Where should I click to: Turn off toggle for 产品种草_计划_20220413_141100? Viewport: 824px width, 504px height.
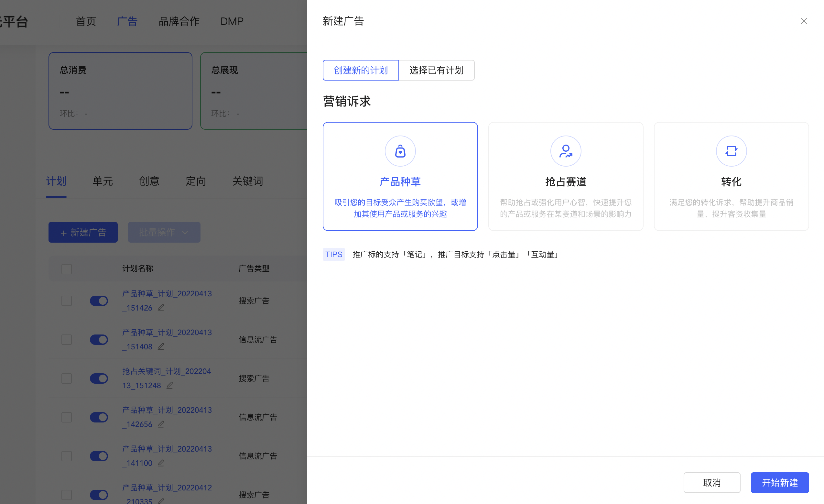tap(99, 456)
